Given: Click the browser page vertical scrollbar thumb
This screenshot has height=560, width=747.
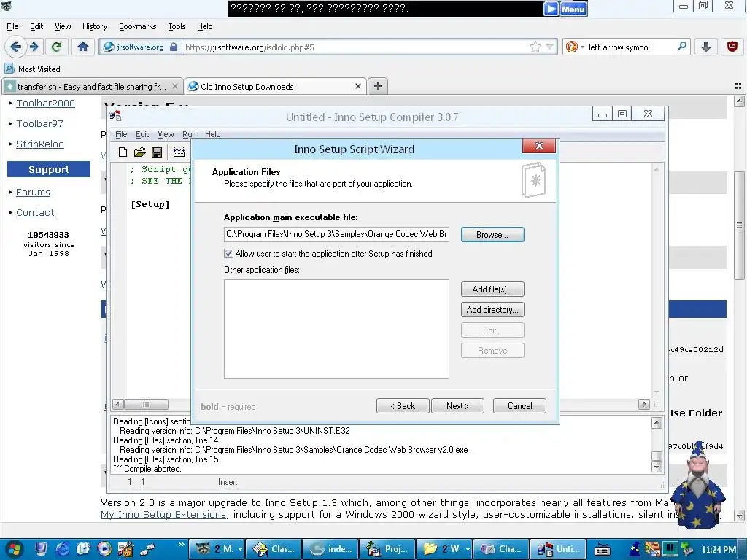Looking at the screenshot, I should pos(739,225).
